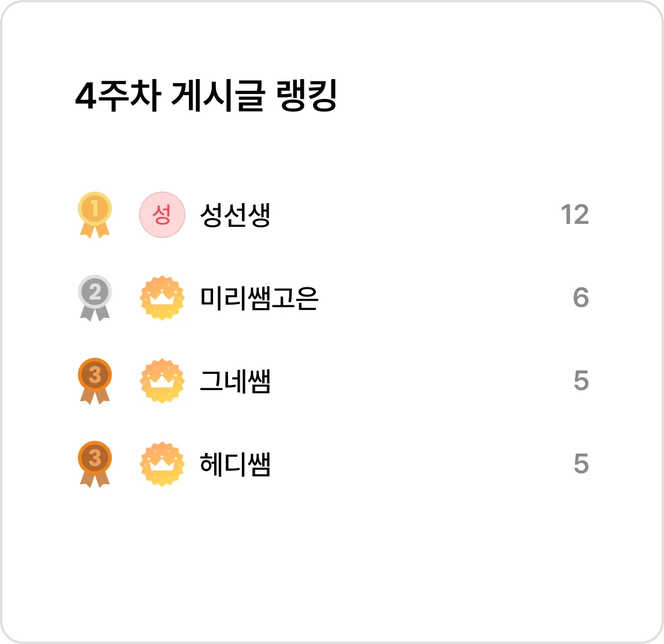Select the user name 헤디쌤
664x644 pixels.
pos(235,464)
